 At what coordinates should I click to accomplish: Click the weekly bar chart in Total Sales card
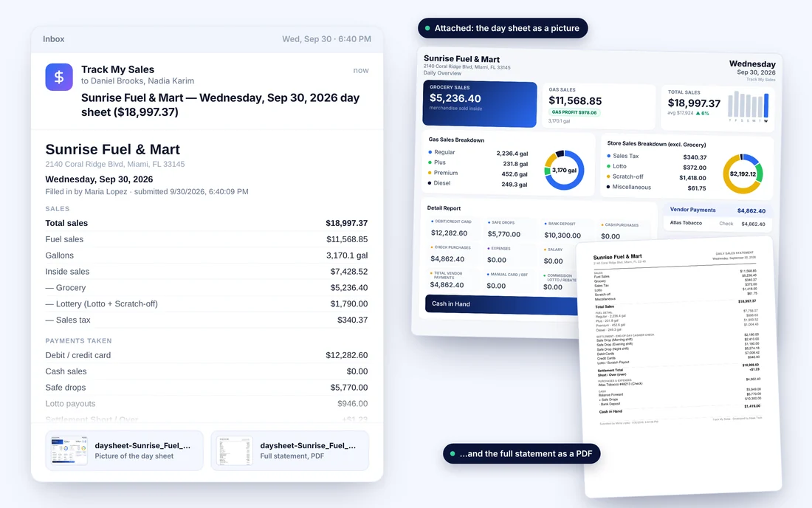pos(749,106)
